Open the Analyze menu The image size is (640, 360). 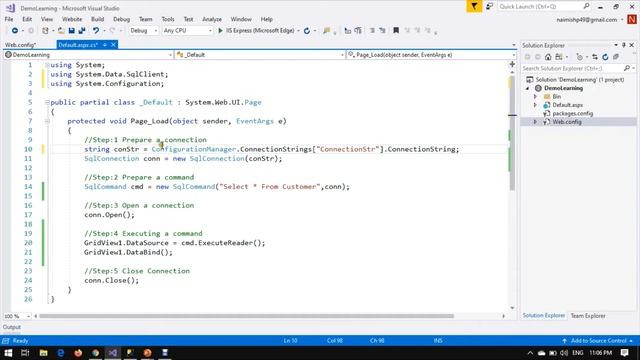[212, 19]
